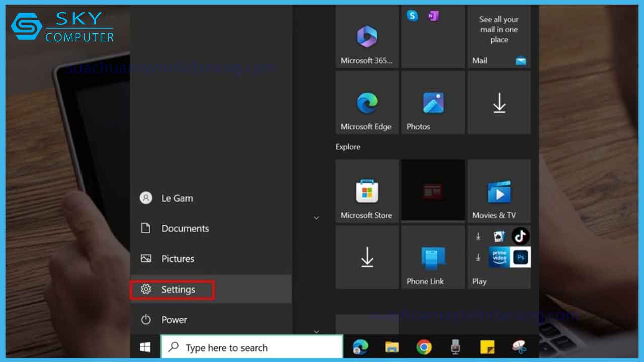Click the pending download tile beside Photos
This screenshot has width=644, height=362.
pos(499,103)
